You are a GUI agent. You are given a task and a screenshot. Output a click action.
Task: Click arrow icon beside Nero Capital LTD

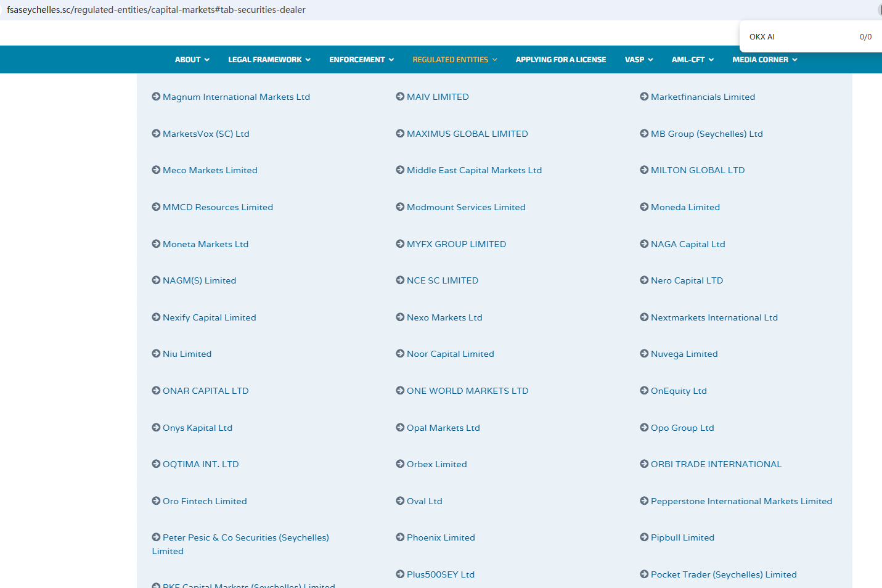click(x=644, y=280)
